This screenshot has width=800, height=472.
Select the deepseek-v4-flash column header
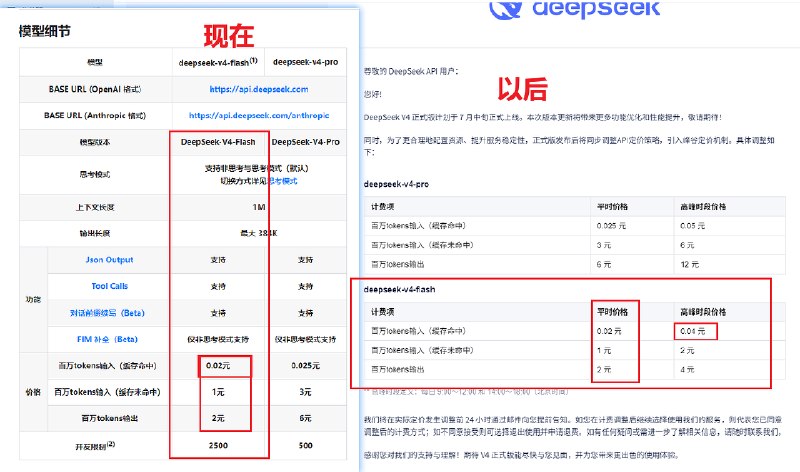(218, 62)
